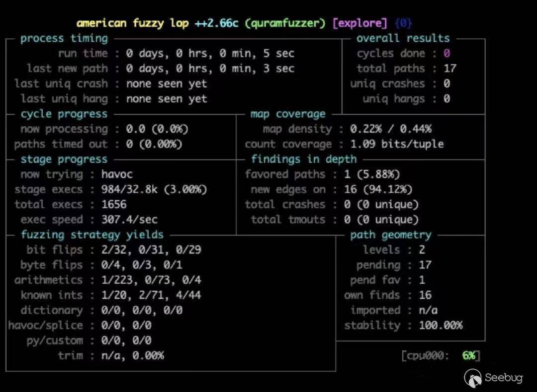The height and width of the screenshot is (392, 537).
Task: Click the total paths value 17
Action: pyautogui.click(x=450, y=69)
